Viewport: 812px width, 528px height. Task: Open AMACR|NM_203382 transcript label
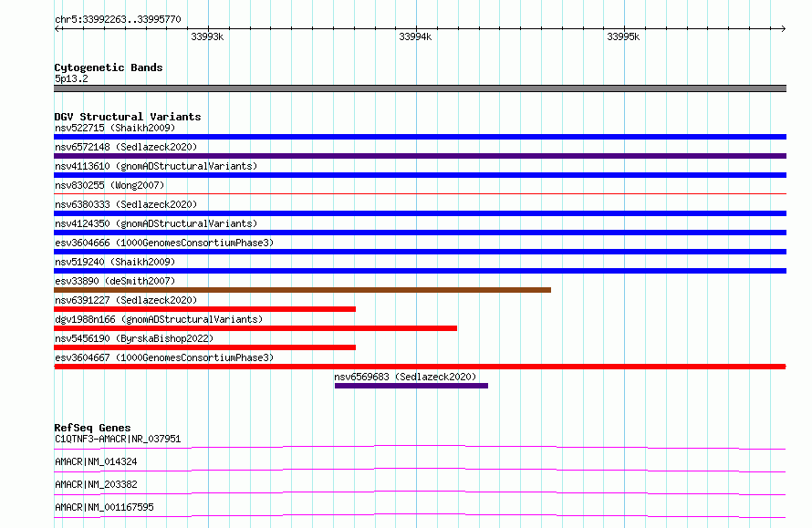[96, 484]
